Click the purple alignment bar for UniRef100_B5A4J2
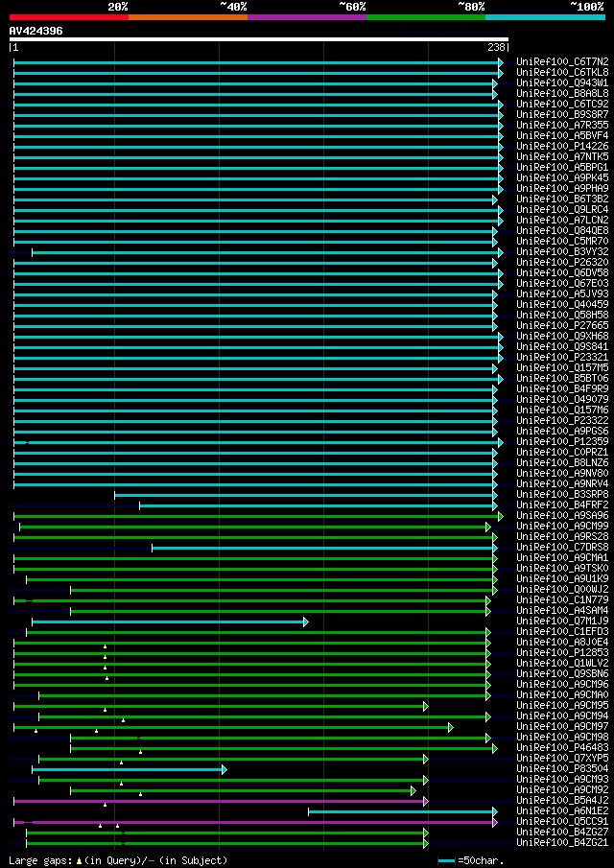Viewport: 614px width, 868px height. click(221, 801)
